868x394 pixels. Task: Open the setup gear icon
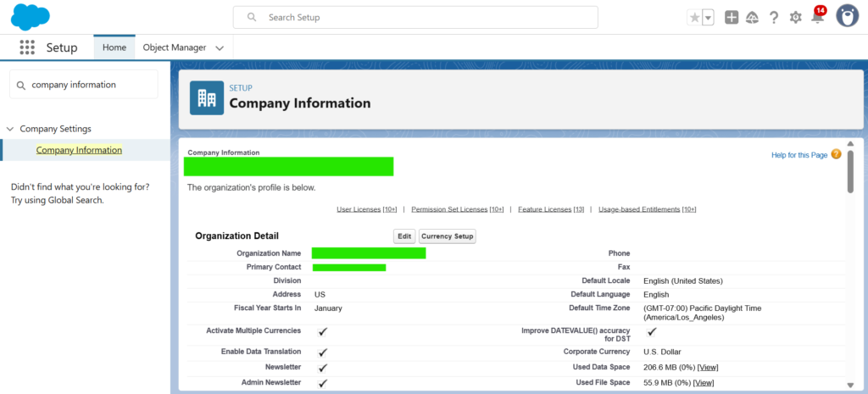795,18
